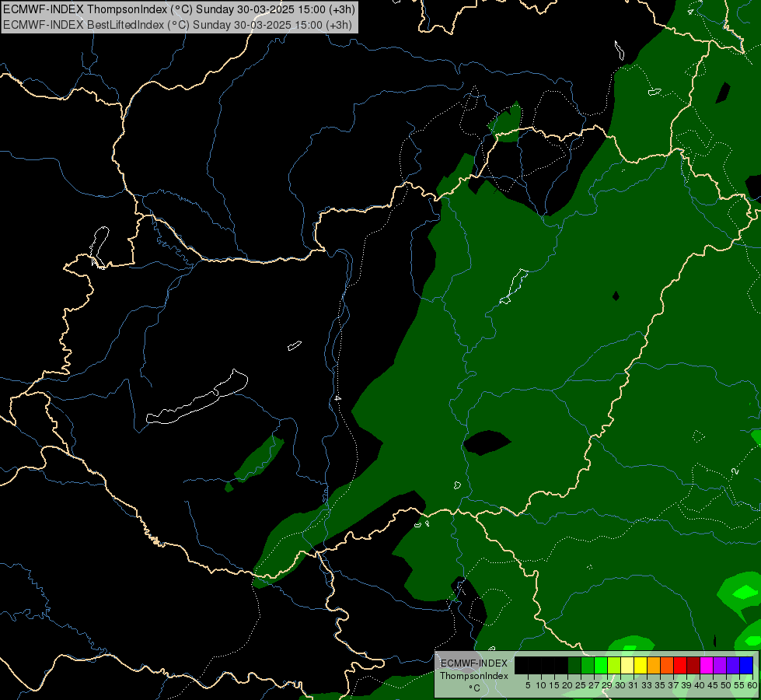Select the pale yellow 30-31 legend swatch
The height and width of the screenshot is (700, 761).
[627, 665]
